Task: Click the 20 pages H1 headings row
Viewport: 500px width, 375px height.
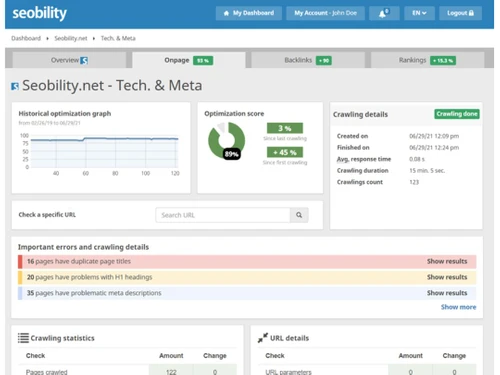Action: point(247,277)
